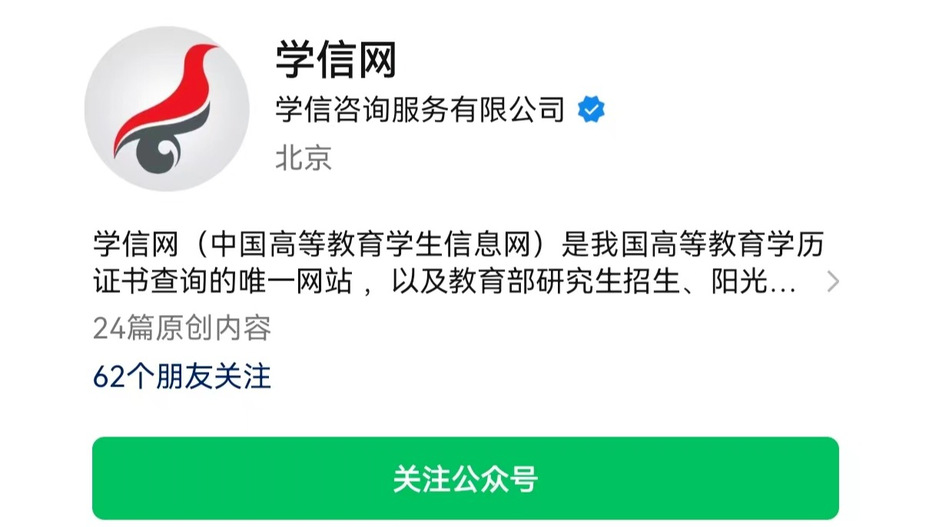Click the 北京 location label

304,158
